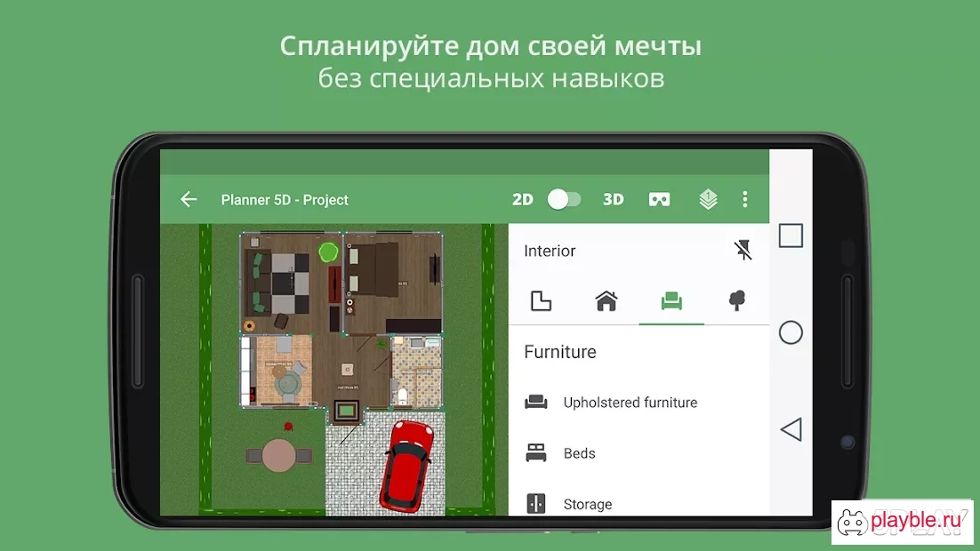This screenshot has width=980, height=551.
Task: Tap the Android recent apps square button
Action: click(x=791, y=236)
